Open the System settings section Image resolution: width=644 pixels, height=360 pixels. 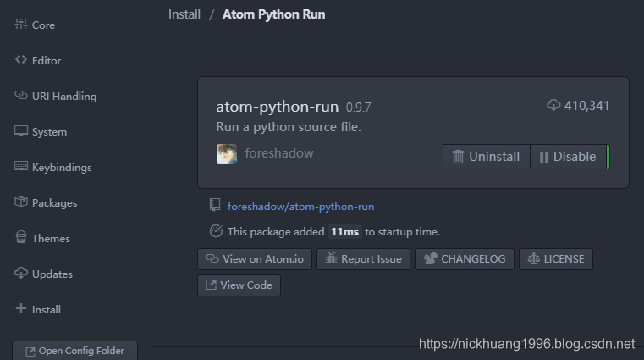(41, 131)
